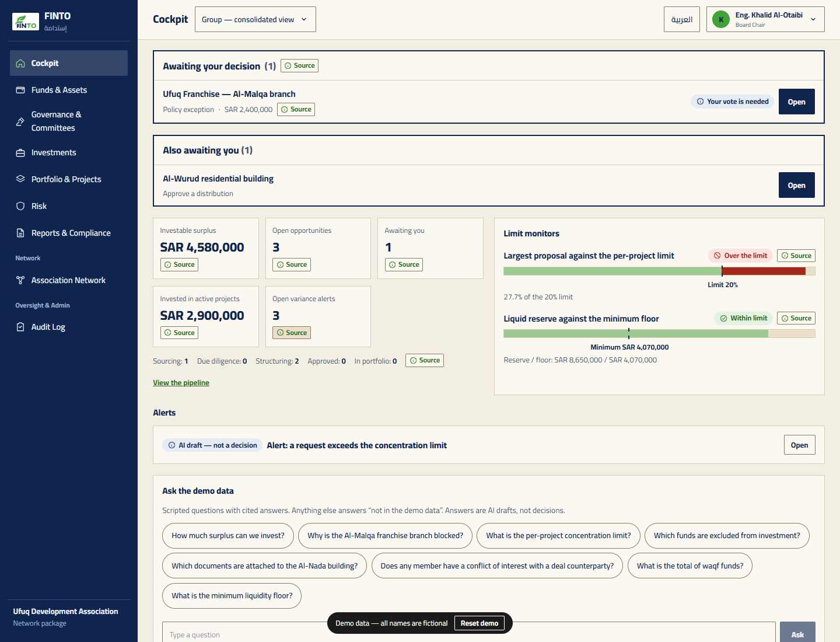Click the liquid reserve progress bar
This screenshot has height=642, width=840.
pos(659,333)
